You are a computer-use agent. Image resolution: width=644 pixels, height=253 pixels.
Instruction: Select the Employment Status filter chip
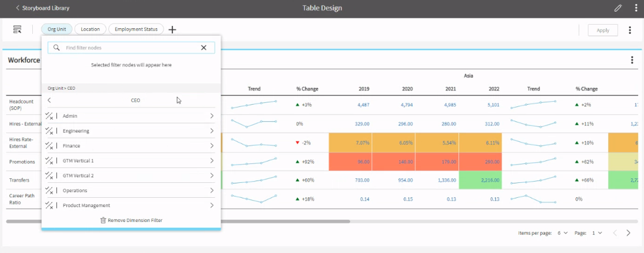click(136, 29)
